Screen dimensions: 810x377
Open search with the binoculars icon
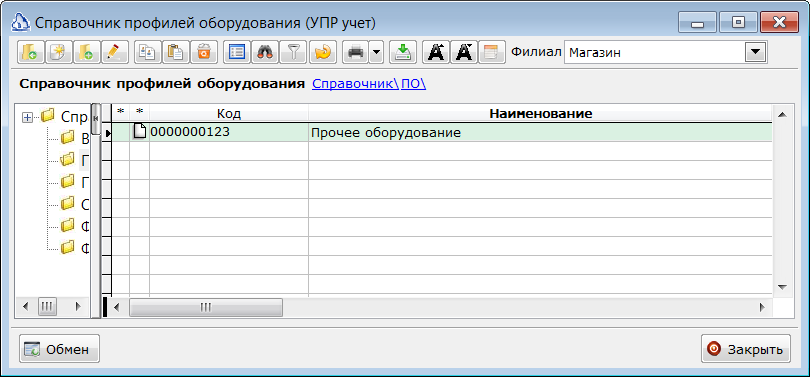[265, 52]
